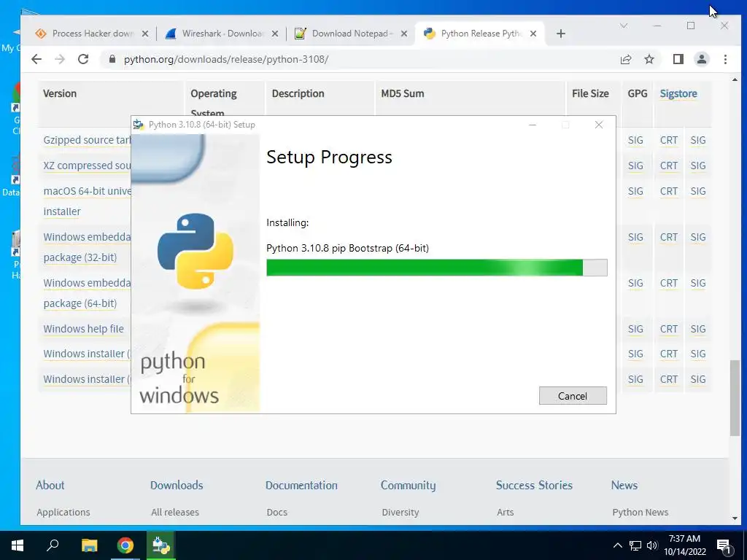Open All releases footer link
747x560 pixels.
click(175, 513)
